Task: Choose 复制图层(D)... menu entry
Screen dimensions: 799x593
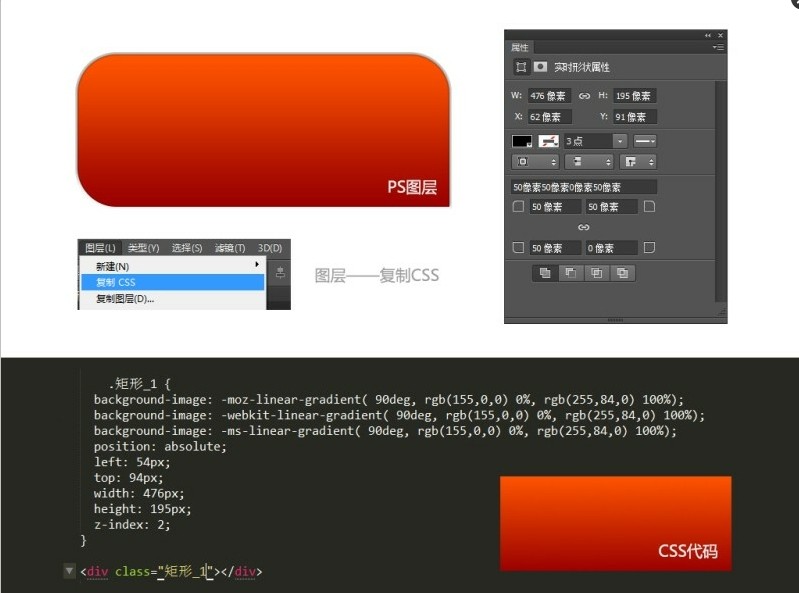Action: pos(173,299)
